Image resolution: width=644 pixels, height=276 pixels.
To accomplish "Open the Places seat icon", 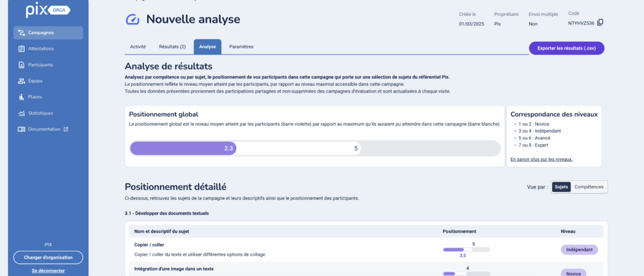I will [x=21, y=97].
